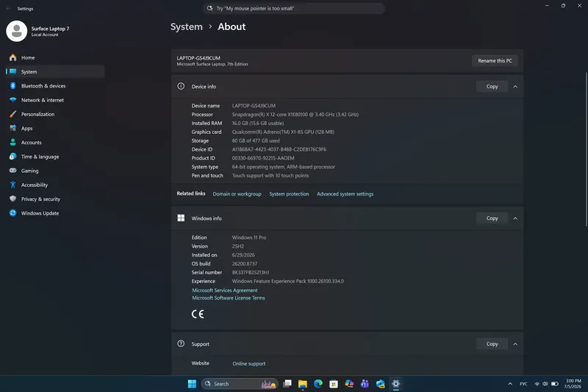588x392 pixels.
Task: Open Outlook from the taskbar
Action: (x=380, y=384)
